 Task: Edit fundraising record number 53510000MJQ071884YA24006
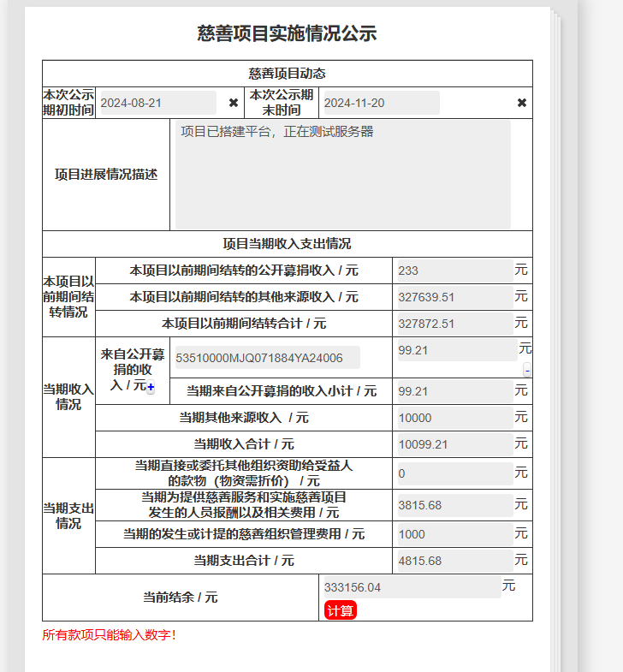(265, 358)
